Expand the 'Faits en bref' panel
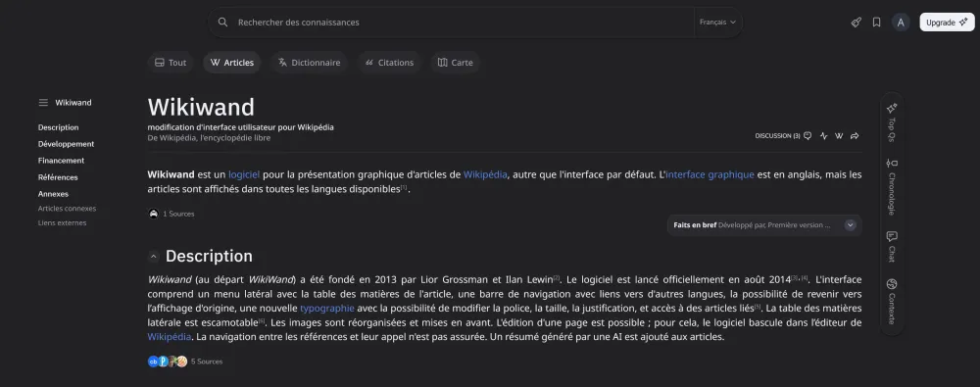The height and width of the screenshot is (387, 980). (x=850, y=225)
